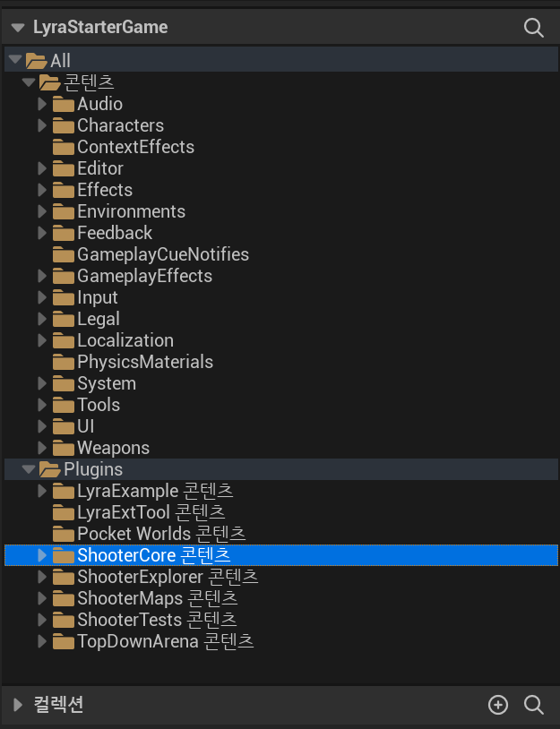The width and height of the screenshot is (560, 729).
Task: Click the search icon beside LyraStarterGame
Action: click(x=533, y=28)
